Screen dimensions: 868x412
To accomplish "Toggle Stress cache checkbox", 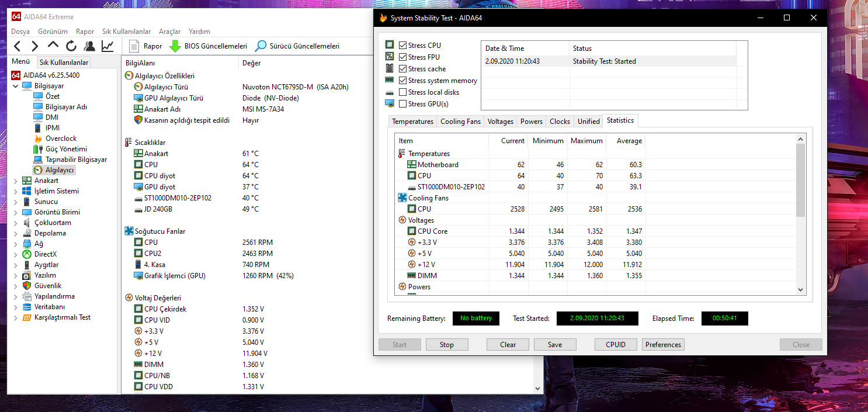I will 403,68.
